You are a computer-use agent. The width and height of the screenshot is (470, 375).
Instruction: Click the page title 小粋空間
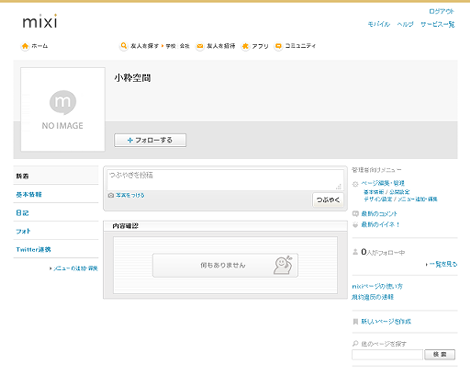[x=133, y=78]
